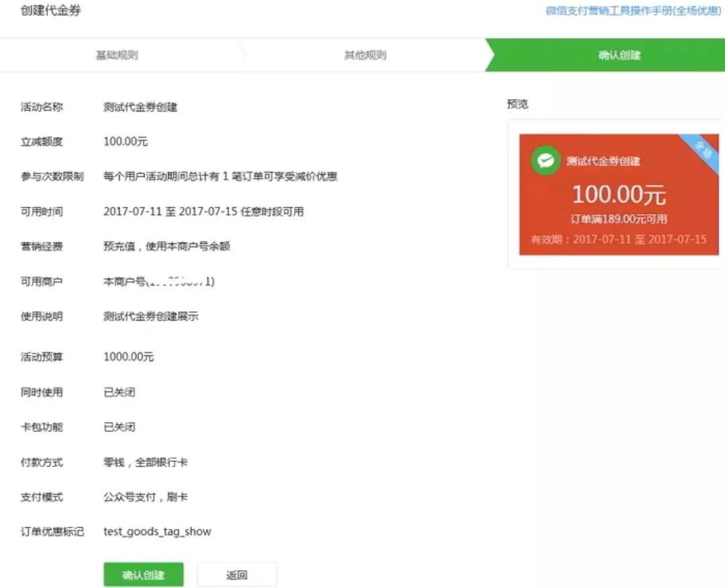725x588 pixels.
Task: Click the activity name value 测试代金券创建
Action: (140, 107)
